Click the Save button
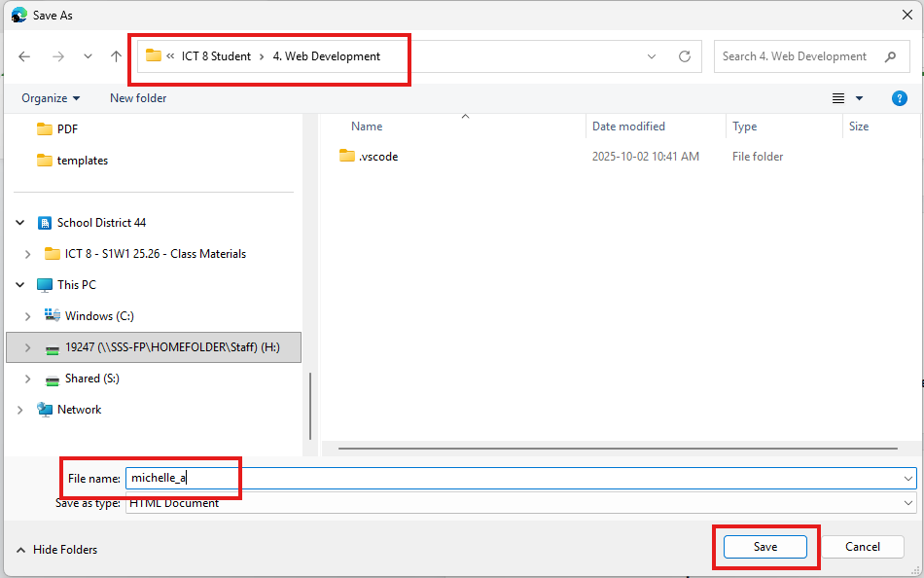This screenshot has height=578, width=924. point(765,547)
